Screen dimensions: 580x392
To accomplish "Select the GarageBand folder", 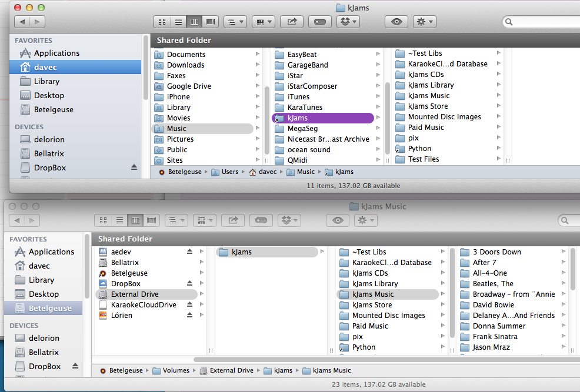I will 308,65.
